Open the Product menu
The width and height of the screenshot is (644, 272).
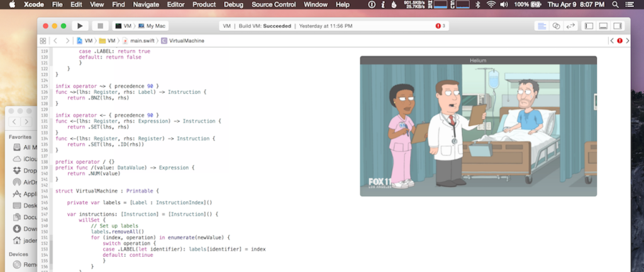[204, 4]
